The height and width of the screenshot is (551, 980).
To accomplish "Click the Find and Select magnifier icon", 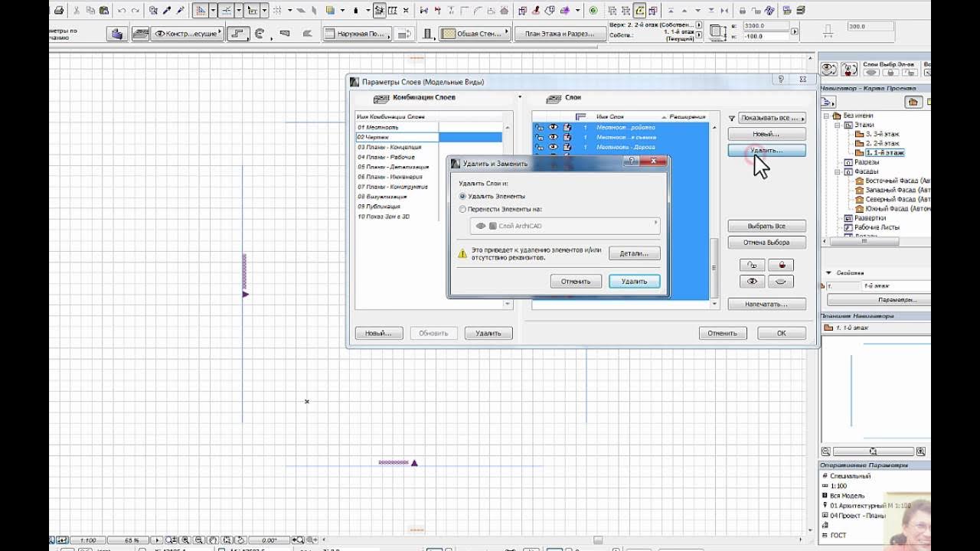I will coord(154,11).
